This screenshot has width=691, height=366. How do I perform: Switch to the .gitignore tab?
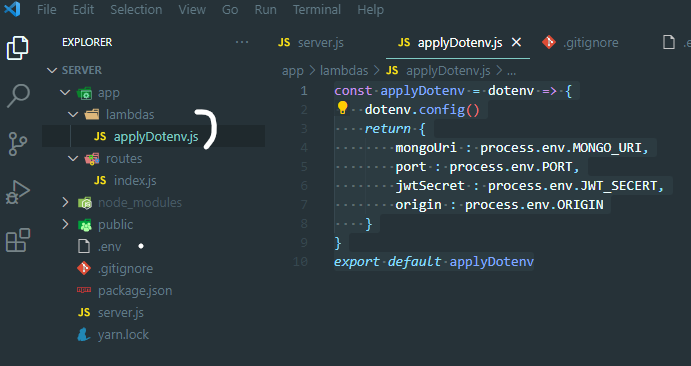click(591, 43)
